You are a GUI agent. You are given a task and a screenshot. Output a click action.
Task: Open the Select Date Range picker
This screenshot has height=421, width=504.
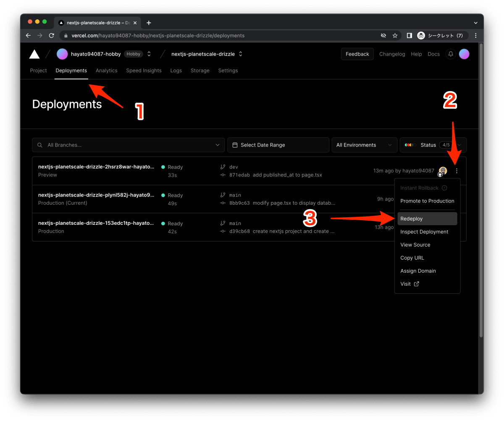coord(278,145)
